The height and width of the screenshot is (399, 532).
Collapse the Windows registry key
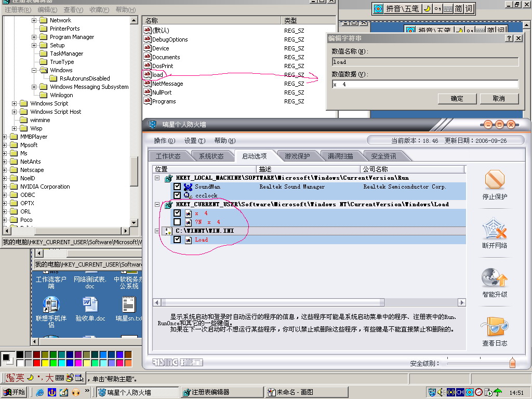pyautogui.click(x=34, y=70)
